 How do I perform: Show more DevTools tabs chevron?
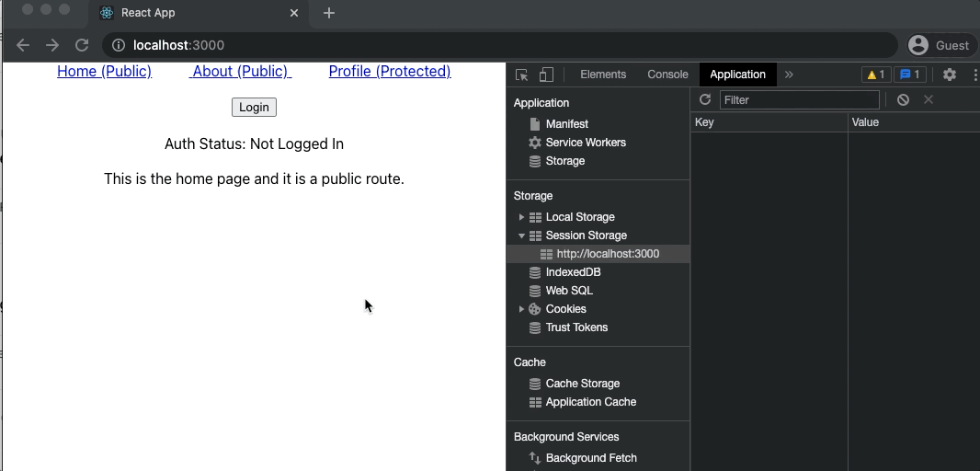click(x=789, y=75)
